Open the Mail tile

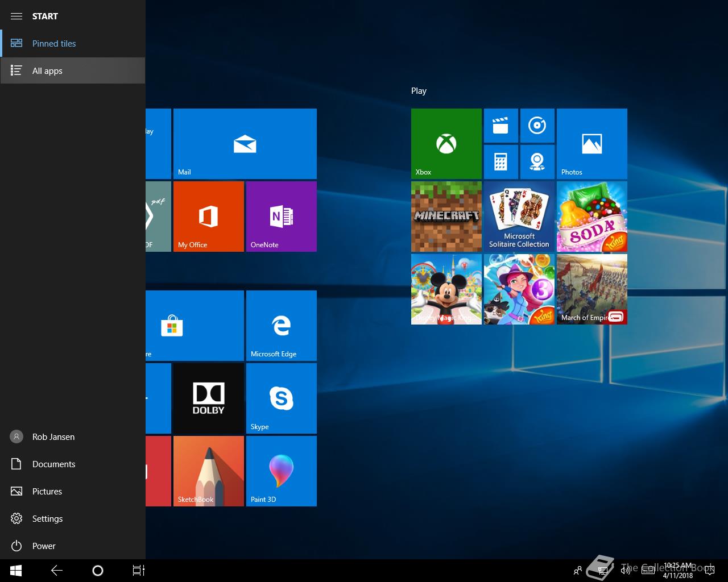[245, 144]
